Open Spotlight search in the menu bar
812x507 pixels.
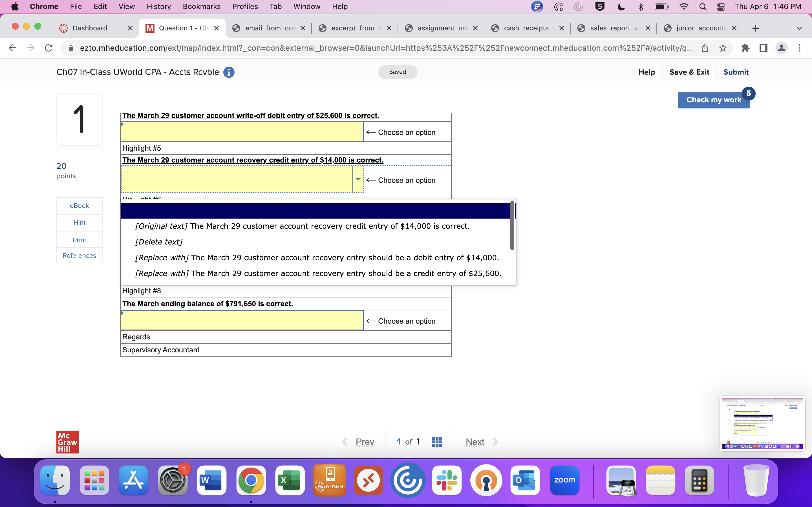coord(703,6)
